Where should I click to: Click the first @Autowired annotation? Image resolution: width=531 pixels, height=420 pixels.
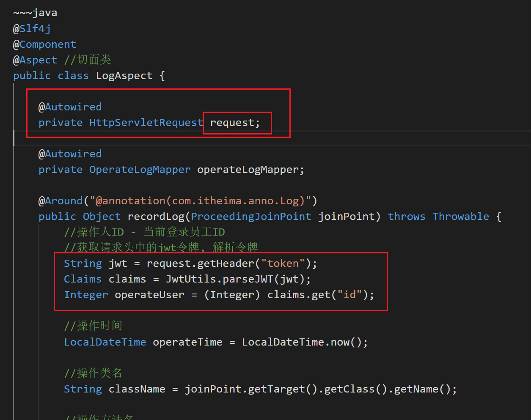[70, 107]
